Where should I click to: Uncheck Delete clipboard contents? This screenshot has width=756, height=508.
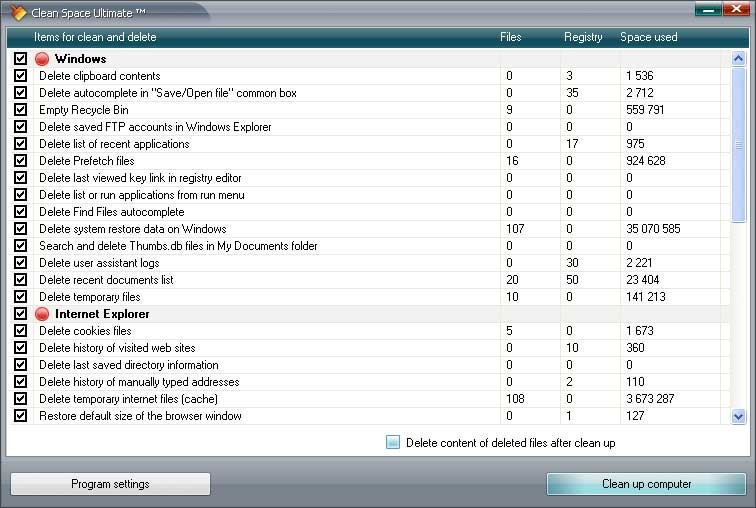point(20,76)
